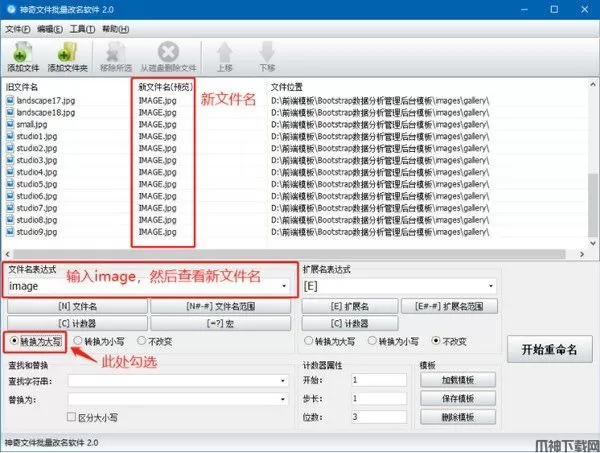Viewport: 600px width, 453px height.
Task: Select the studio5.jpg file name
Action: click(x=37, y=184)
